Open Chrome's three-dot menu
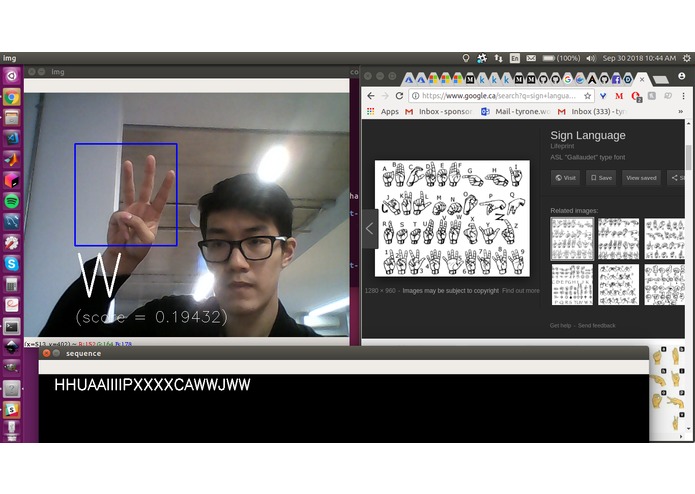The height and width of the screenshot is (494, 695). 683,96
